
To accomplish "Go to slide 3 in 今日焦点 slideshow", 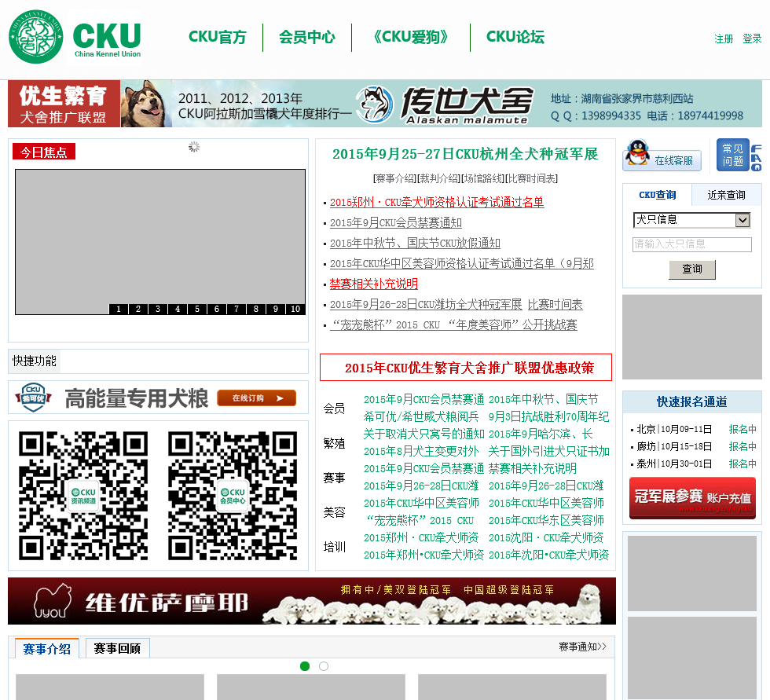I will tap(158, 310).
